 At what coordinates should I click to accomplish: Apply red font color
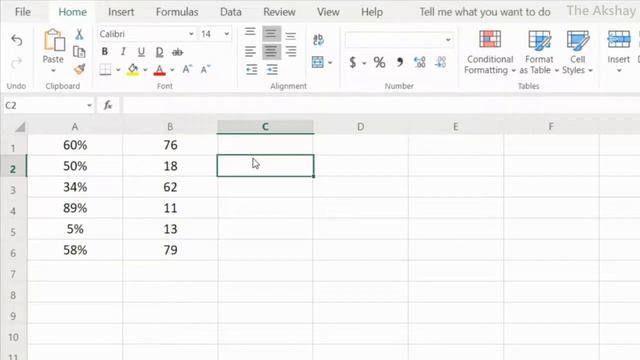coord(160,70)
